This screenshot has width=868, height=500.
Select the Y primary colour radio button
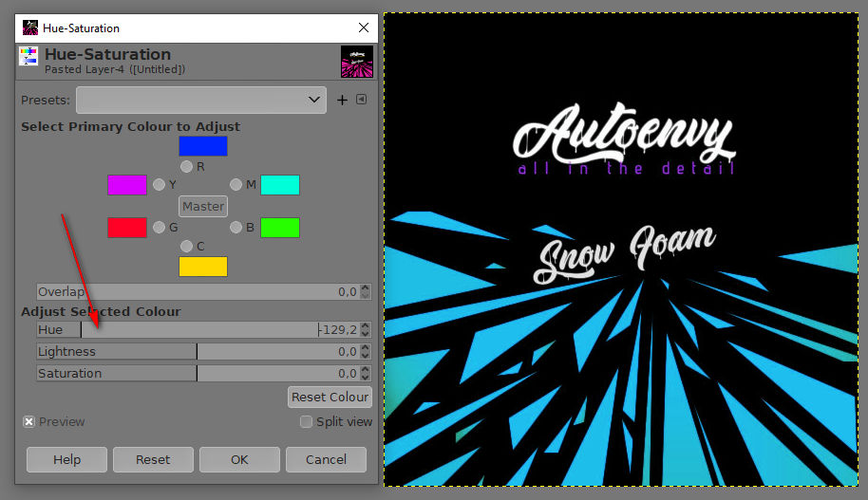159,185
